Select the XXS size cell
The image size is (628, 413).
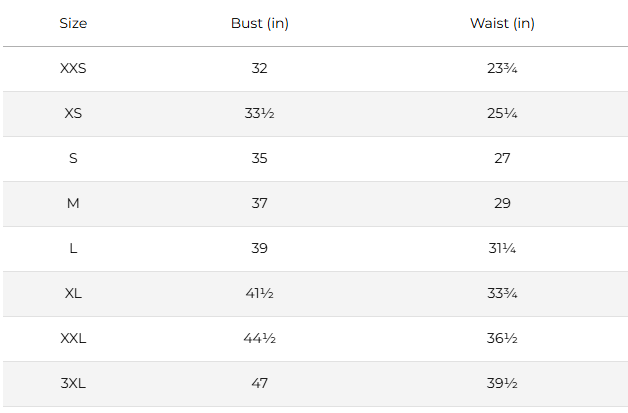tap(73, 68)
